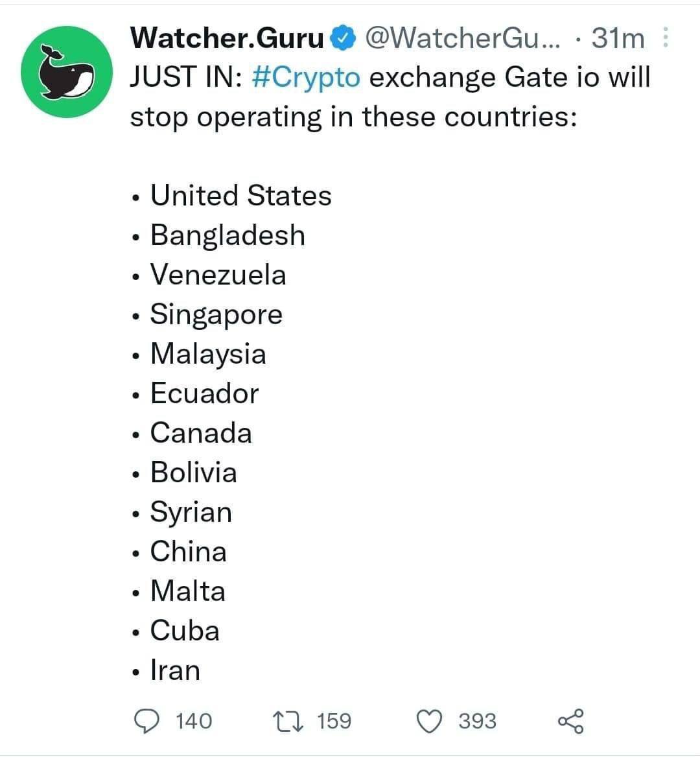Click the 31m timestamp
The image size is (700, 763).
(x=618, y=38)
